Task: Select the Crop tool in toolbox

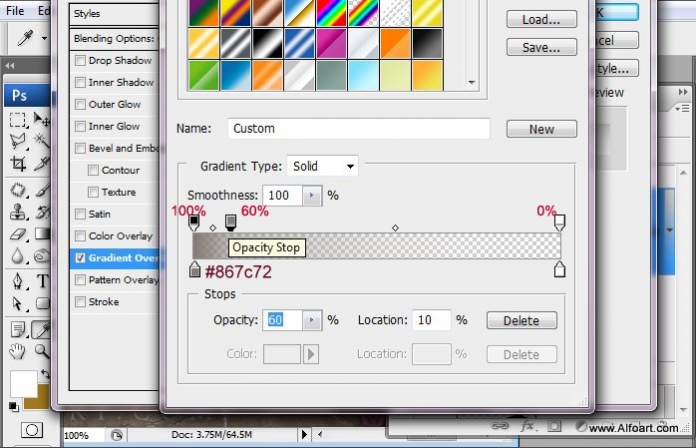Action: pyautogui.click(x=18, y=164)
